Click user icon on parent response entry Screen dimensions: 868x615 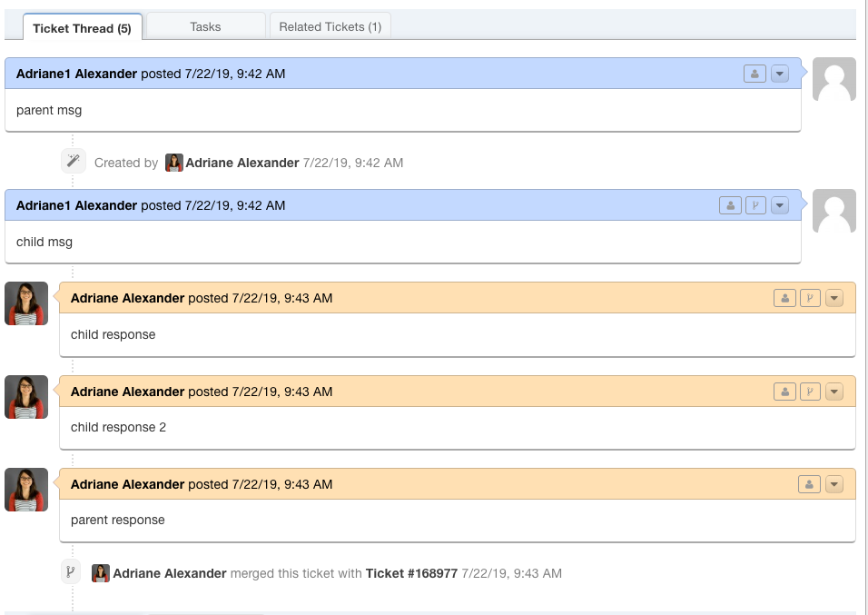click(x=809, y=484)
